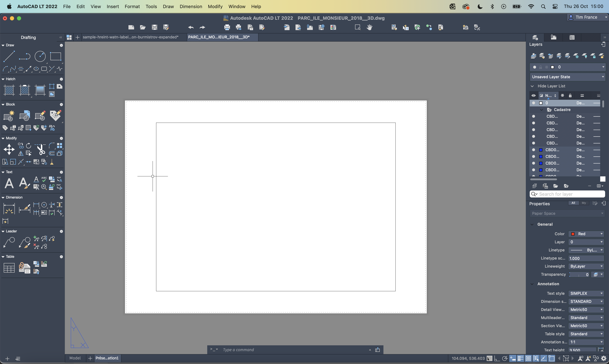
Task: Select the Line tool in Draw panel
Action: (9, 56)
